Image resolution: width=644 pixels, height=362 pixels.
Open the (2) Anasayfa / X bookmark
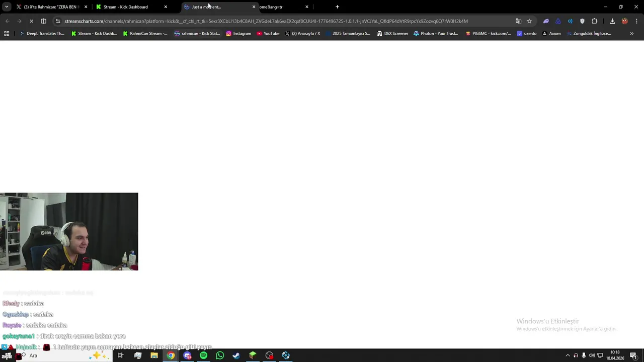pyautogui.click(x=302, y=34)
